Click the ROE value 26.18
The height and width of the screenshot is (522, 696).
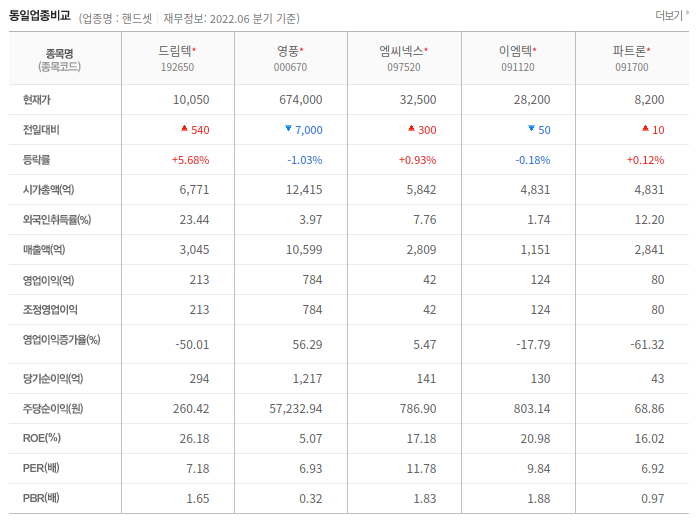point(194,439)
